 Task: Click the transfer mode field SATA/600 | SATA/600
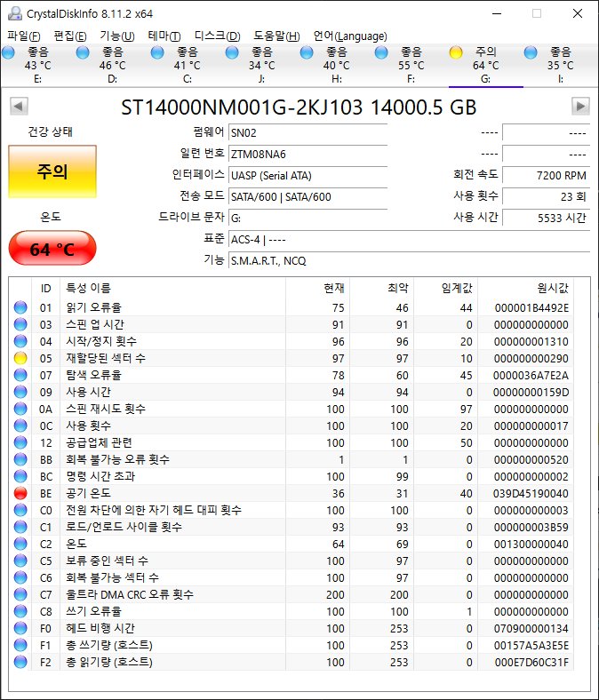307,197
